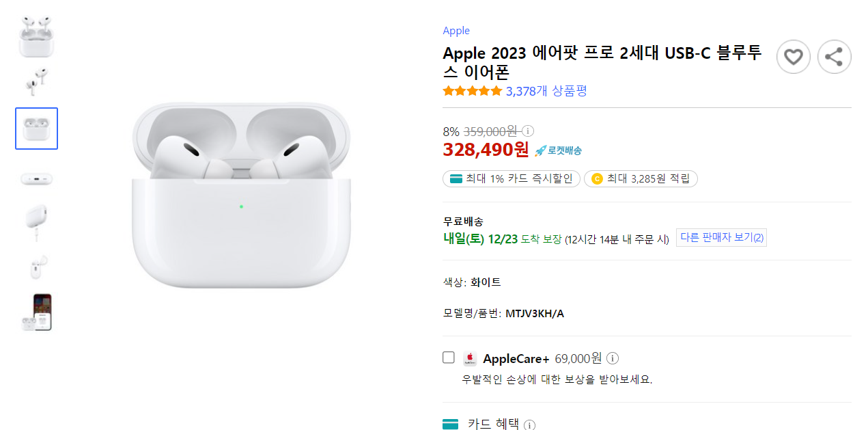Select thumbnail showing case USB-C port
This screenshot has width=868, height=430.
(x=36, y=179)
